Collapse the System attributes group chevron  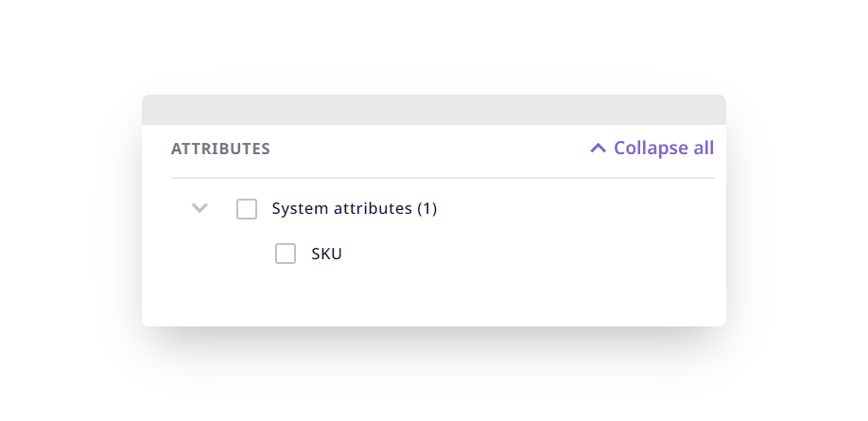point(200,208)
